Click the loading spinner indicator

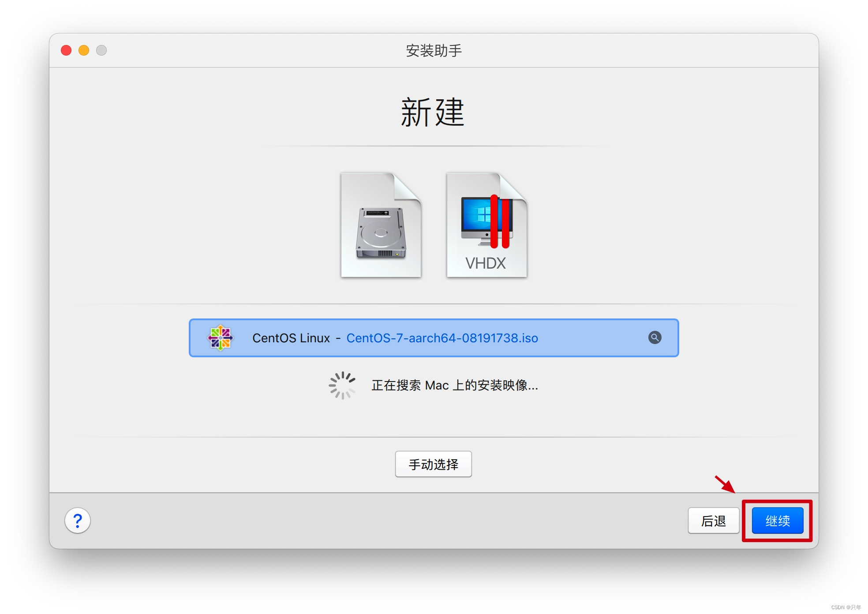tap(342, 386)
